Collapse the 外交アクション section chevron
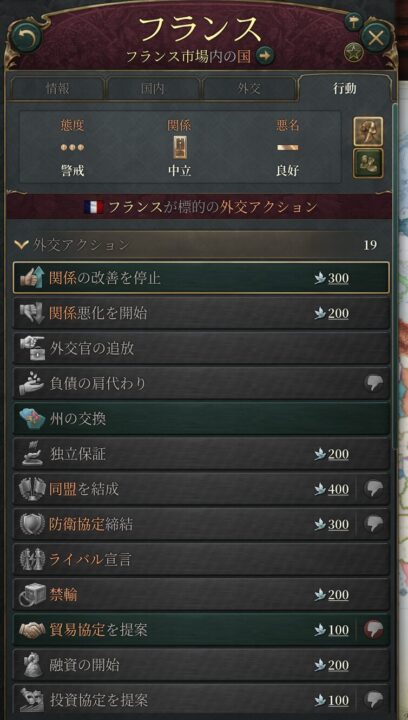Image resolution: width=408 pixels, height=720 pixels. tap(21, 245)
